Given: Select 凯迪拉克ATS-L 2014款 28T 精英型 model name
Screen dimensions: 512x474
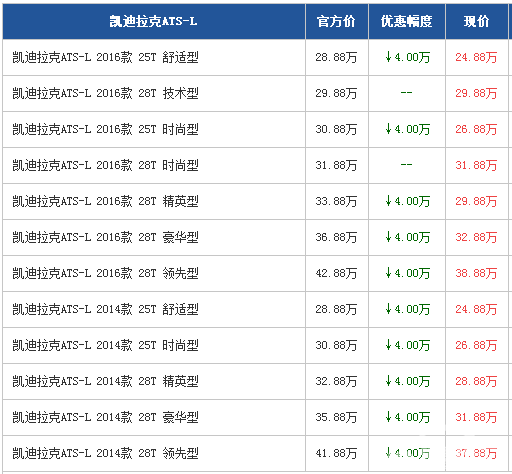Looking at the screenshot, I should coord(105,381).
